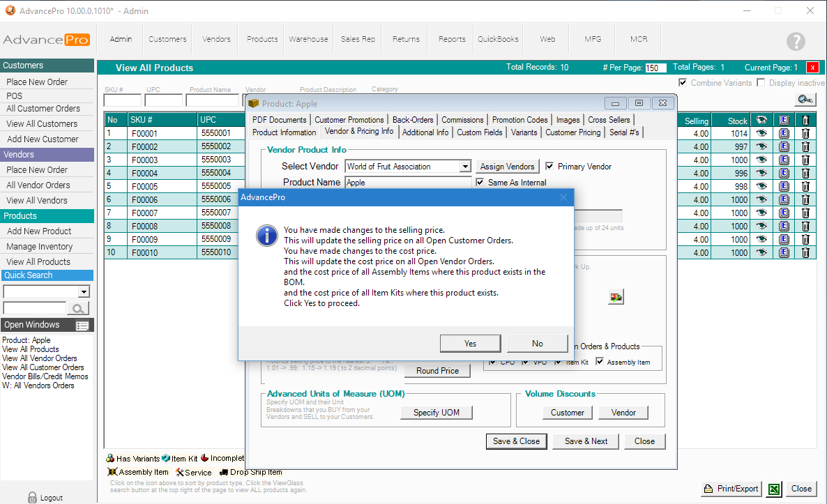The width and height of the screenshot is (827, 504).
Task: Click the Open Windows list icon
Action: pyautogui.click(x=82, y=326)
